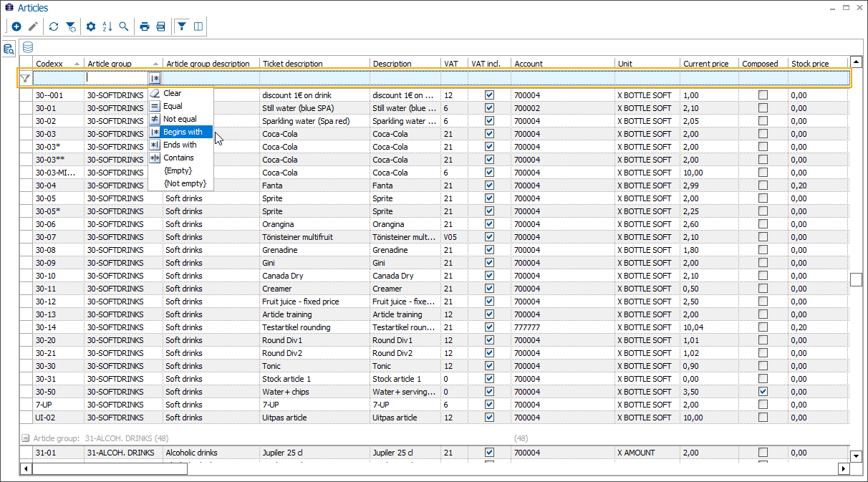Image resolution: width=868 pixels, height=482 pixels.
Task: Toggle the filter funnel icon on the toolbar
Action: (x=183, y=26)
